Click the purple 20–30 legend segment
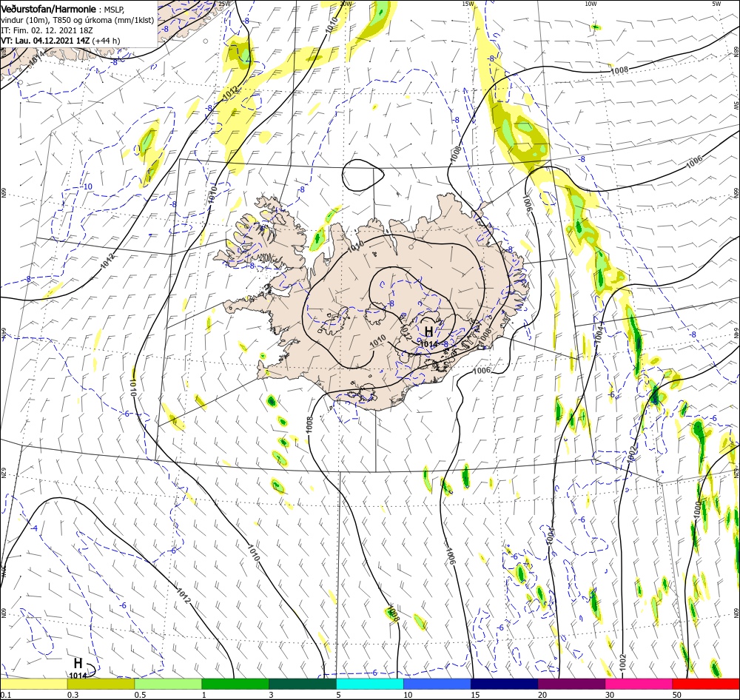 [571, 684]
